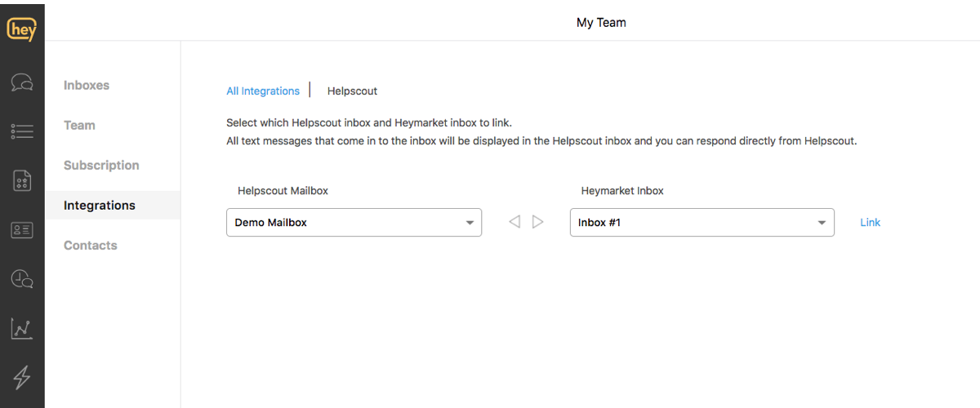
Task: Return to All Integrations
Action: (263, 91)
